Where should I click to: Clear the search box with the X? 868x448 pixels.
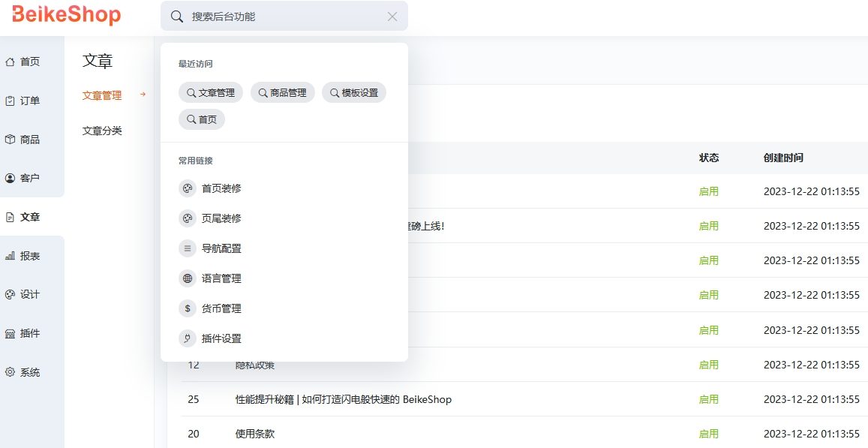[392, 16]
